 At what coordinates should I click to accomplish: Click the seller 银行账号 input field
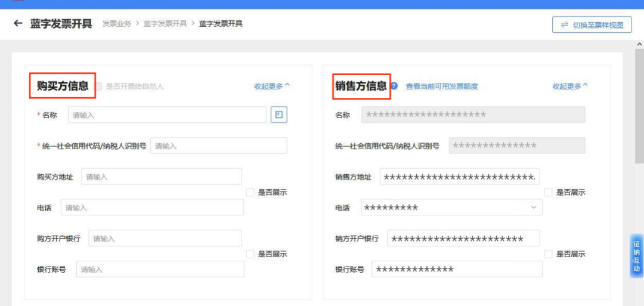tap(457, 270)
